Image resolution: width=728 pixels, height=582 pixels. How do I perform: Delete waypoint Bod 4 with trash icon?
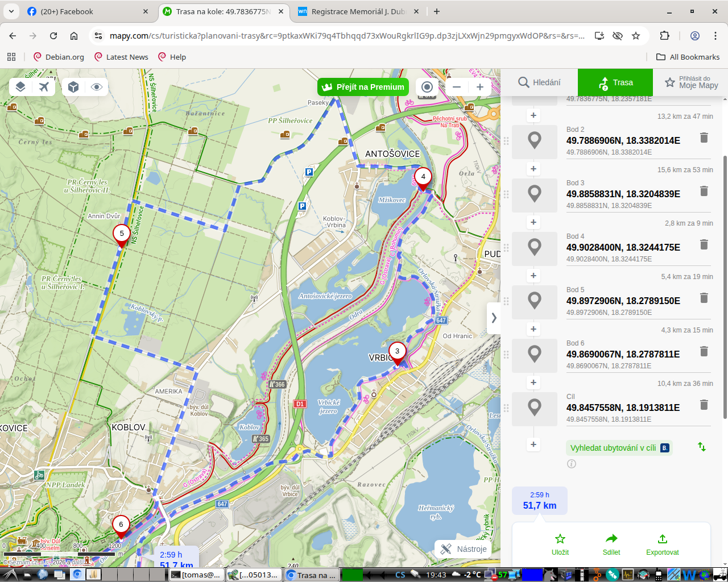[704, 244]
